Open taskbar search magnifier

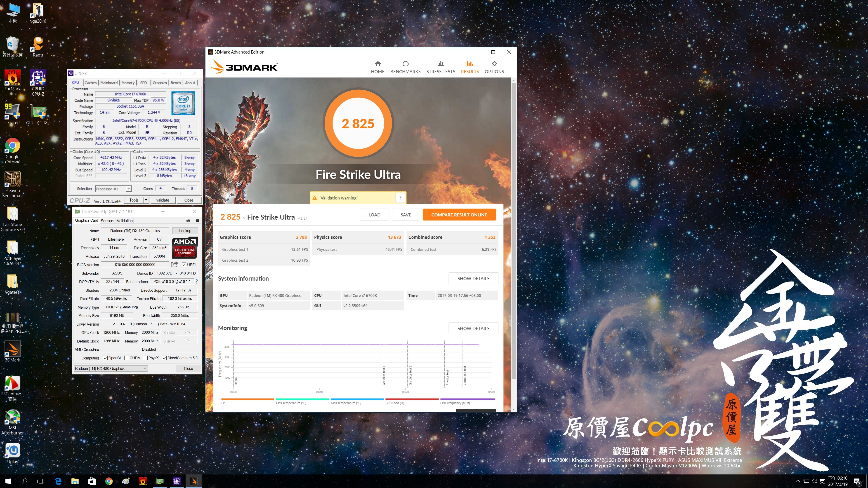[x=24, y=481]
